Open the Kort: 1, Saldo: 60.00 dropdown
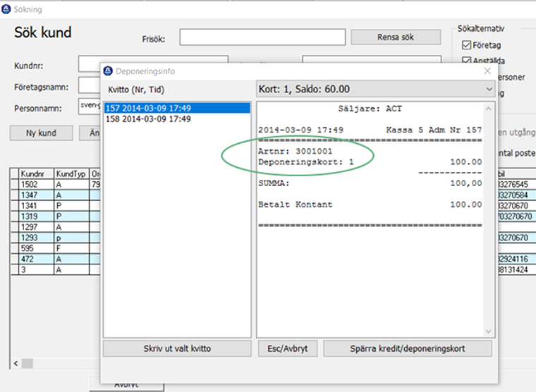The image size is (536, 392). coord(375,90)
